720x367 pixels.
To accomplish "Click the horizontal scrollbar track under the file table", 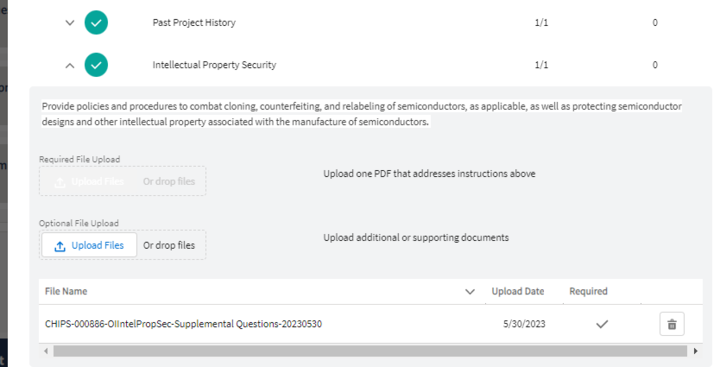I will coord(370,351).
